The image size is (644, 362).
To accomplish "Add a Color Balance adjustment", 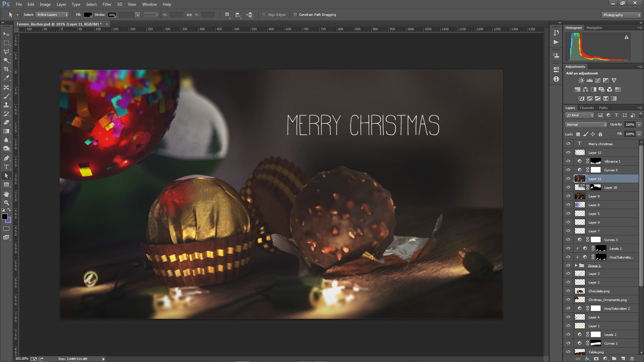I will click(x=586, y=89).
